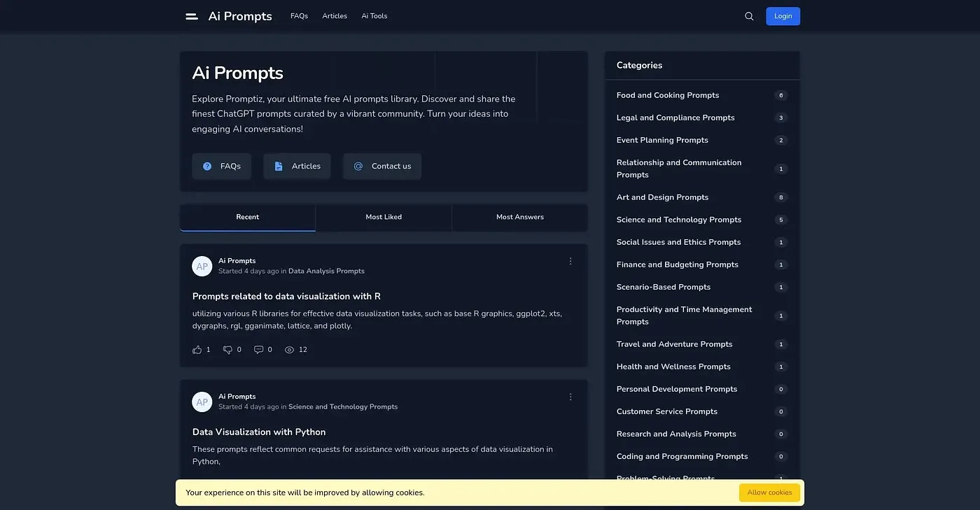Open the hamburger menu icon beside Ai Prompts
Viewport: 980px width, 510px height.
click(191, 16)
